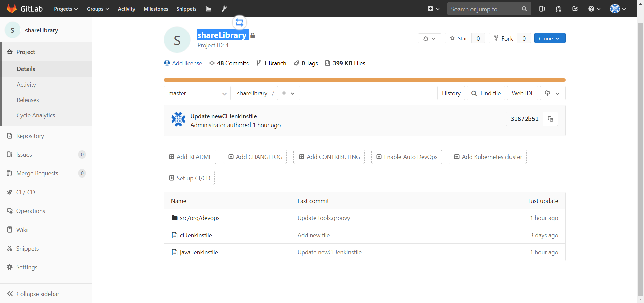Image resolution: width=644 pixels, height=303 pixels.
Task: Click the orange repository languages bar
Action: point(365,80)
